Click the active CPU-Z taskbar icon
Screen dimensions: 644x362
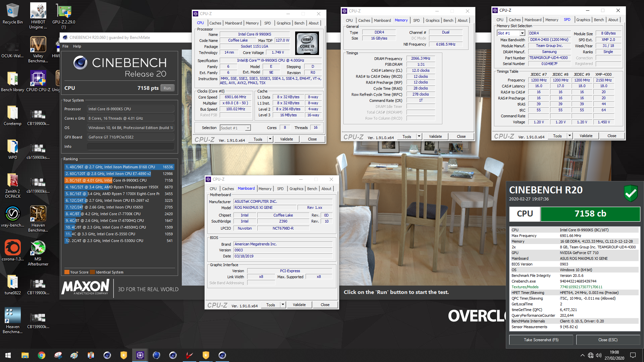click(x=140, y=355)
